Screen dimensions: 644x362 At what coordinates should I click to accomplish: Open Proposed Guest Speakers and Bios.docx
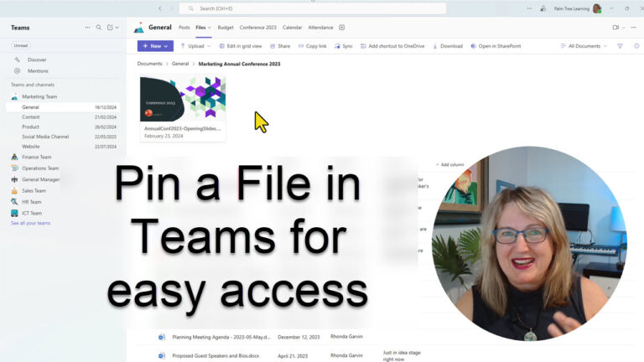(x=216, y=356)
